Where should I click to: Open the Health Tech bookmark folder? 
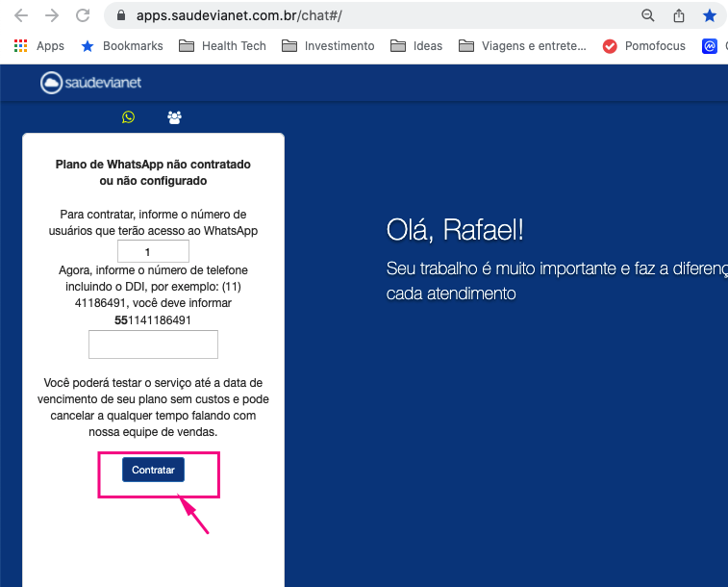[222, 46]
